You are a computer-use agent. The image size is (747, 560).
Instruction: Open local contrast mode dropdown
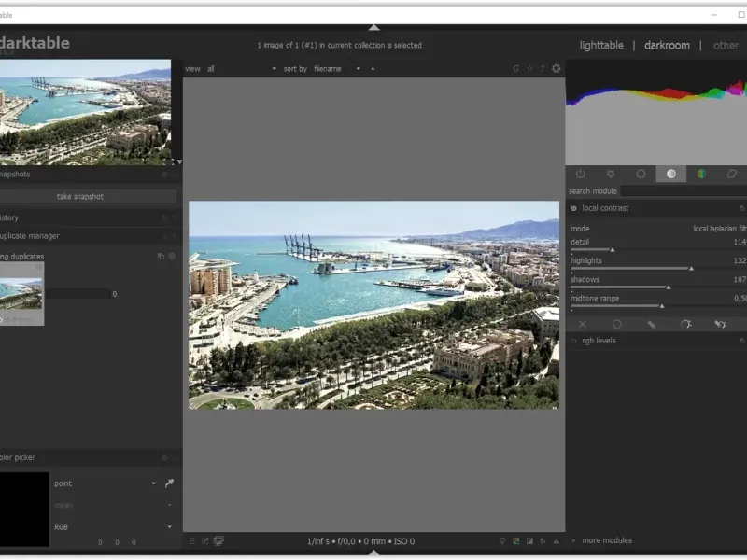click(x=658, y=229)
